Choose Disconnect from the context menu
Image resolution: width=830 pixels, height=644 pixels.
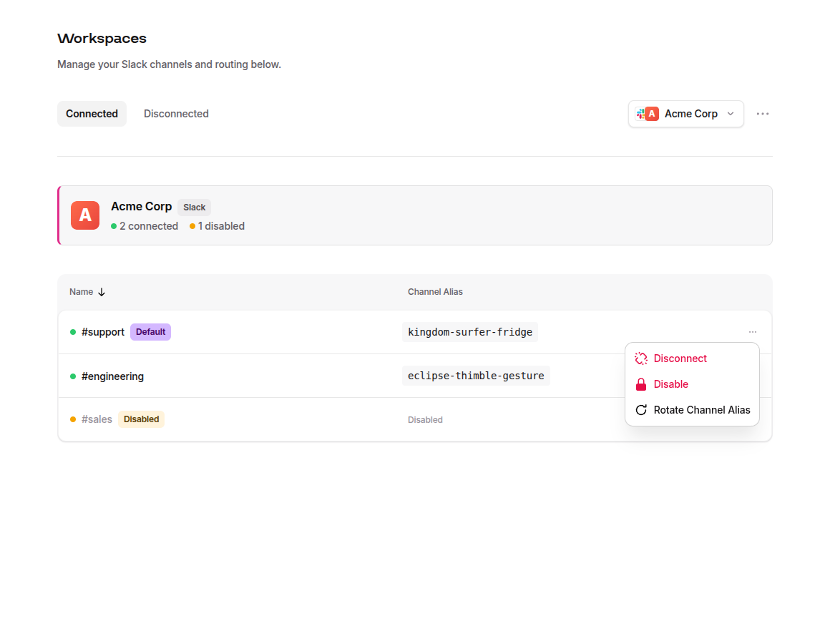pos(693,358)
